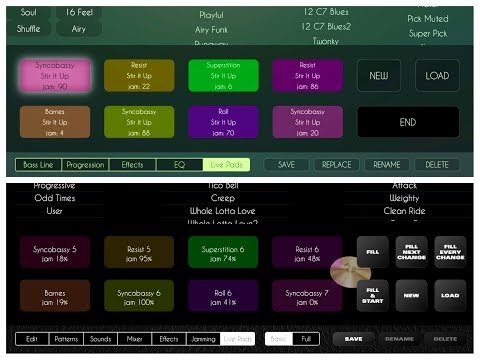480x360 pixels.
Task: Hit the black END button
Action: pos(408,122)
